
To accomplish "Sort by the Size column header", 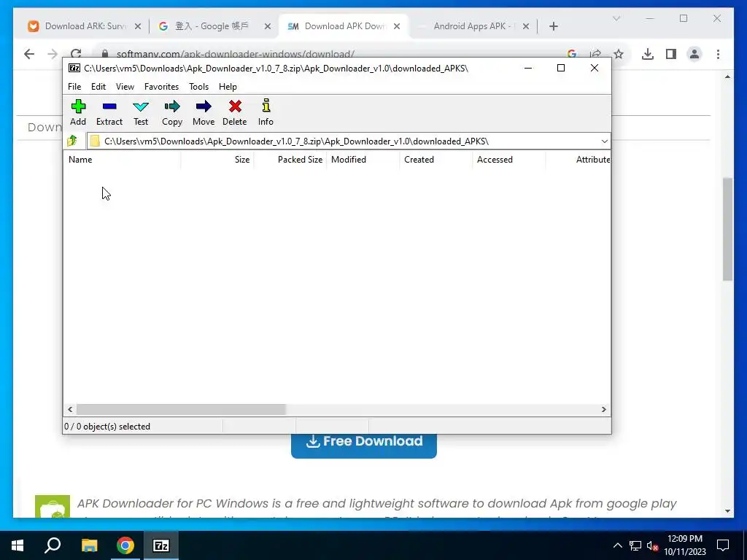I will pos(217,160).
